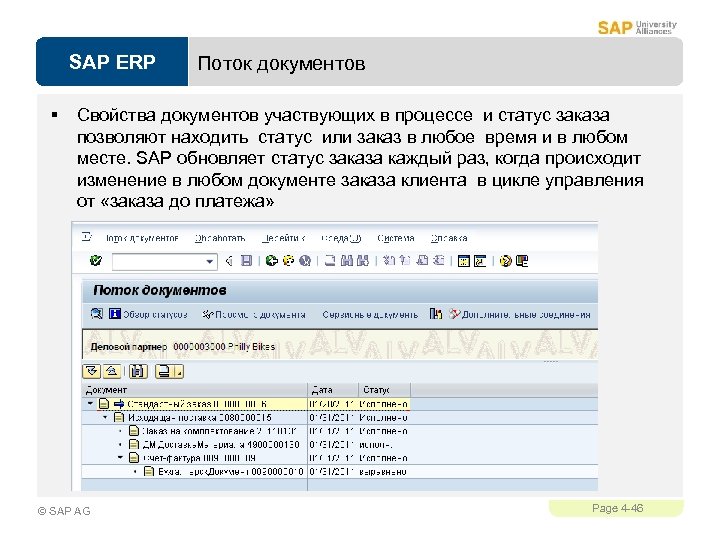Screen dimensions: 720x540
Task: Click the Обзор статусов button
Action: 148,315
